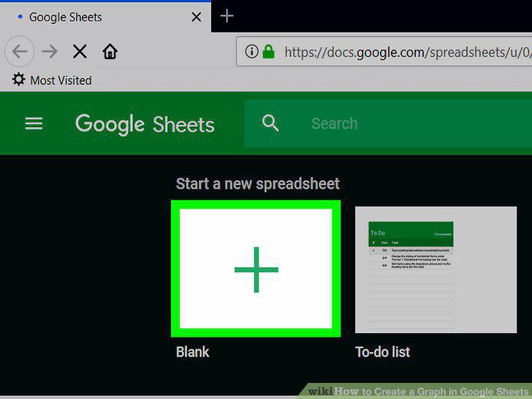Open the Most Visited bookmarks folder

pos(52,80)
